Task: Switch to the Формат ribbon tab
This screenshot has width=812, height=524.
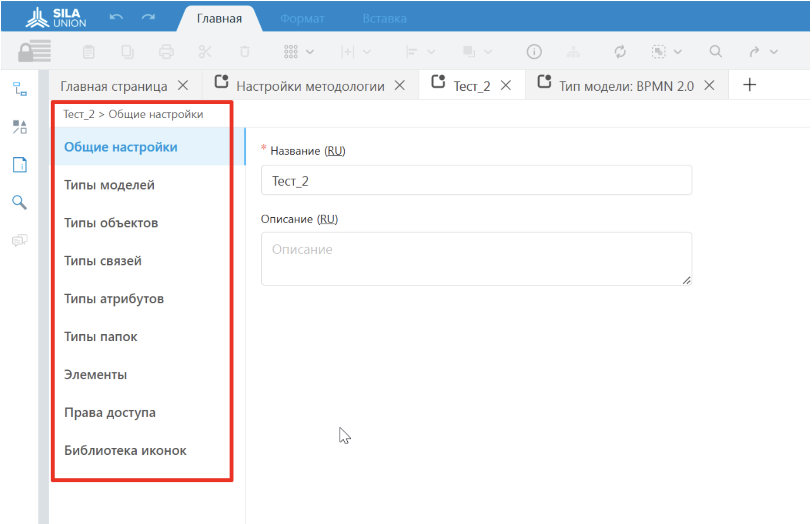Action: pyautogui.click(x=302, y=18)
